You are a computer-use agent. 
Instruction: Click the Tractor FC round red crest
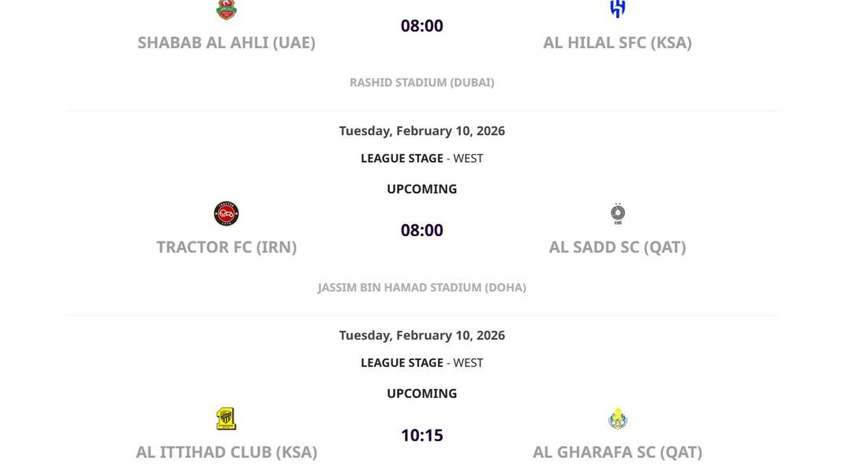coord(226,214)
